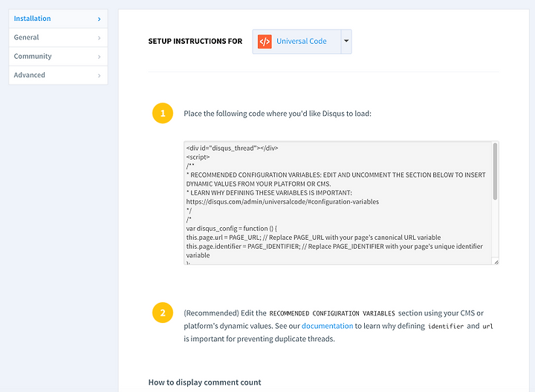
Task: Click the '<script>' line in the code
Action: 198,157
